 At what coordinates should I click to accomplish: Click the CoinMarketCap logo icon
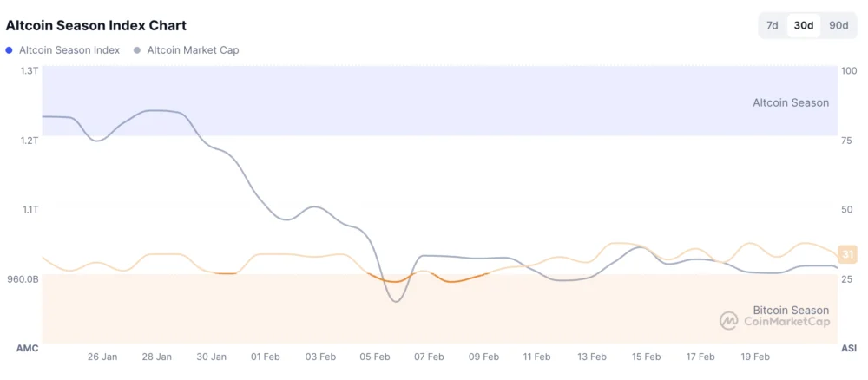(x=729, y=321)
